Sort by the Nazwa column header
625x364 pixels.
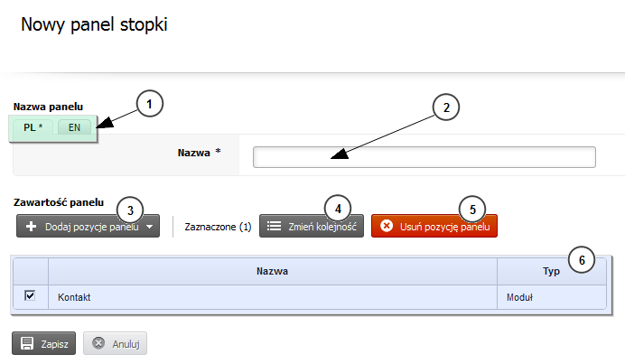click(272, 272)
